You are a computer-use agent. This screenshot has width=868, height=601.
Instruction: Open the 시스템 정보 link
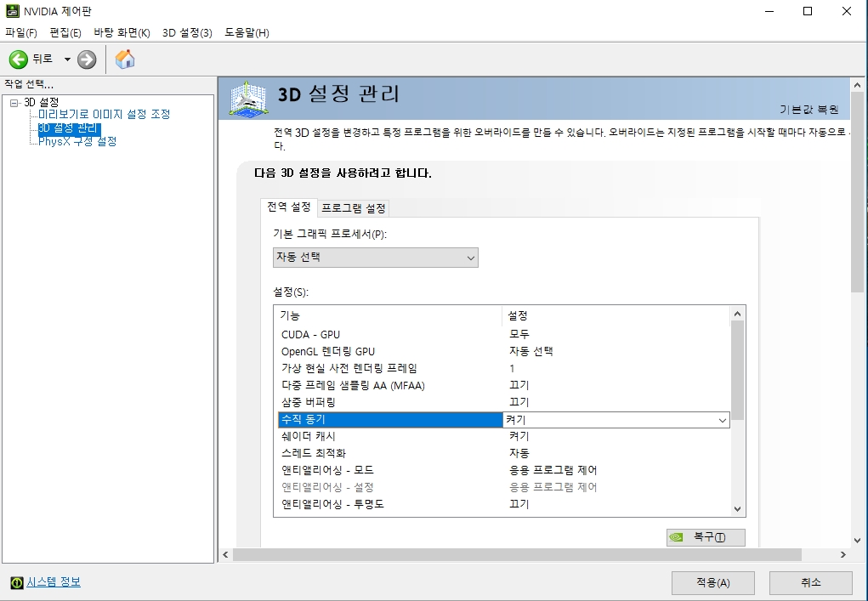pos(54,581)
